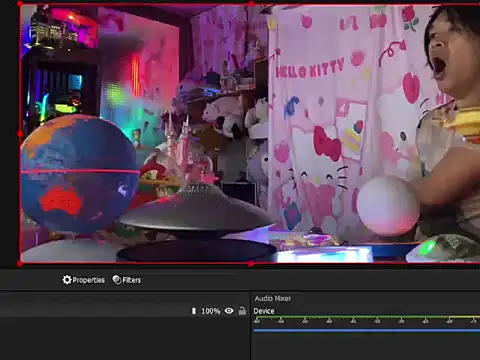Click the battery icon beside 100%
480x360 pixels.
(x=194, y=311)
